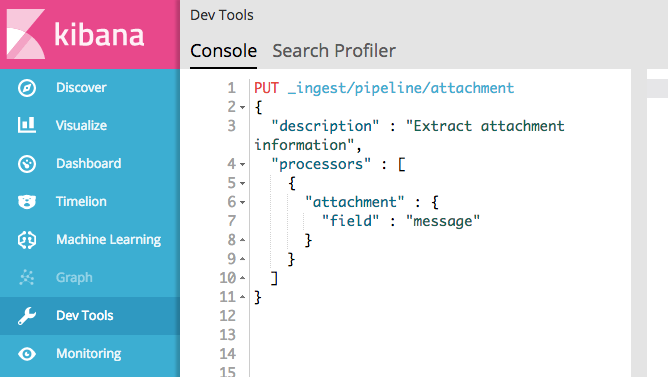668x377 pixels.
Task: Click line number 7 in gutter
Action: tap(231, 221)
